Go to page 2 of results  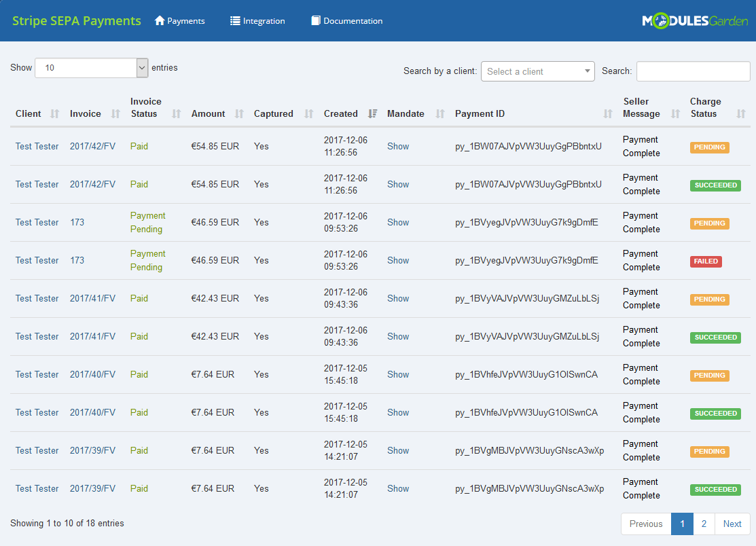tap(704, 524)
